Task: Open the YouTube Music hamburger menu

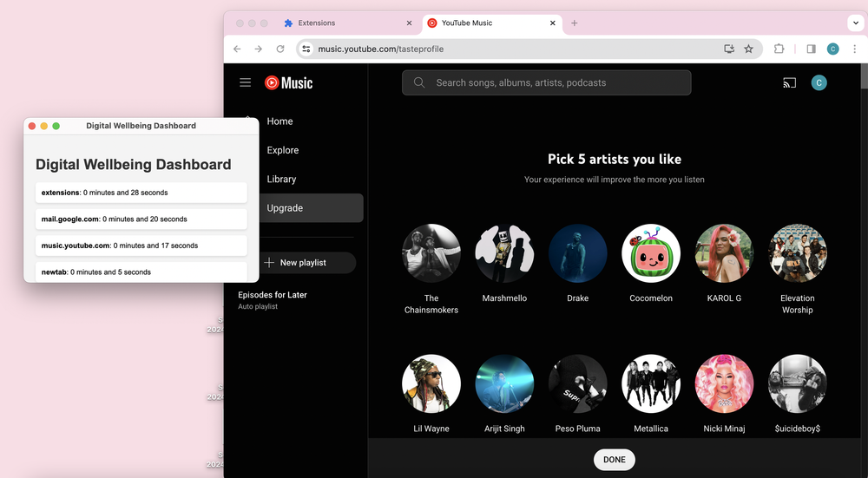Action: click(246, 82)
